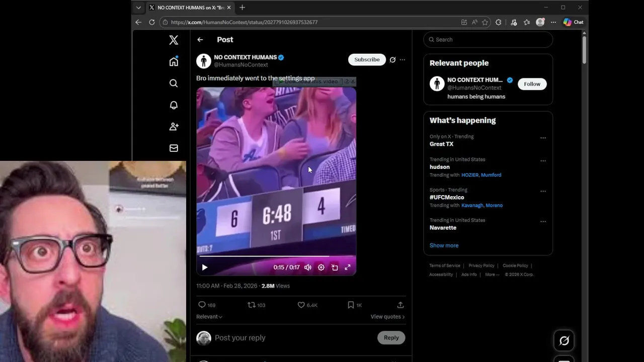The image size is (644, 362).
Task: Click Show more under What's happening
Action: (444, 245)
